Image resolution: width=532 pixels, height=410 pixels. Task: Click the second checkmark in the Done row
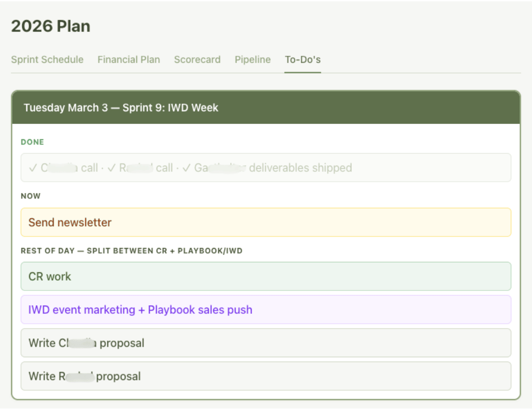click(x=111, y=168)
